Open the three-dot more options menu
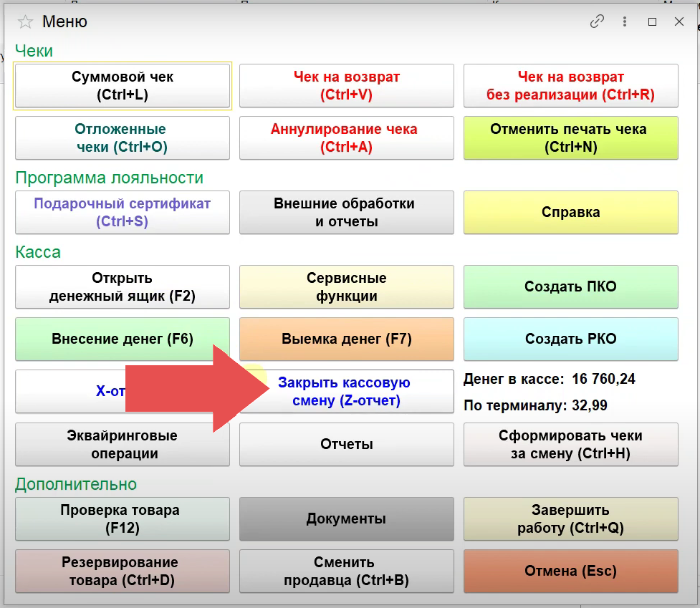700x608 pixels. 625,21
